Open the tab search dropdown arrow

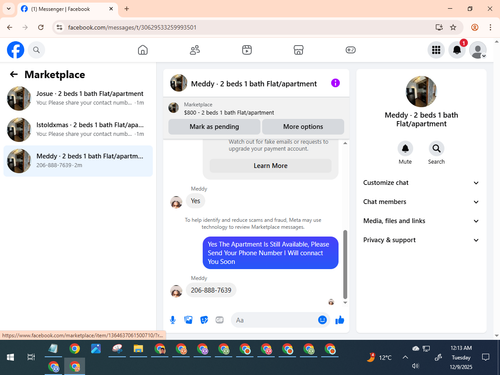point(9,9)
